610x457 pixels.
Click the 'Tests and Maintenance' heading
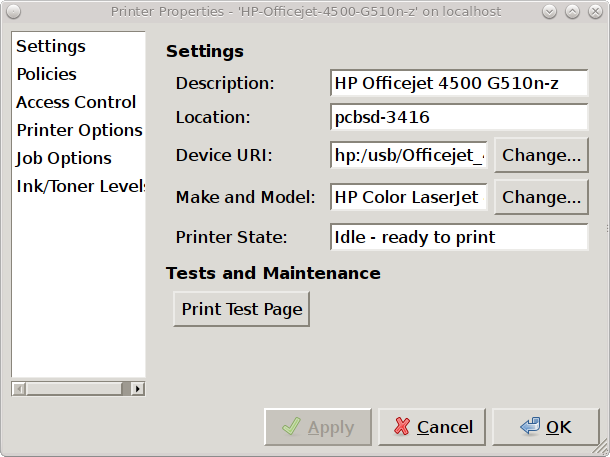(273, 273)
